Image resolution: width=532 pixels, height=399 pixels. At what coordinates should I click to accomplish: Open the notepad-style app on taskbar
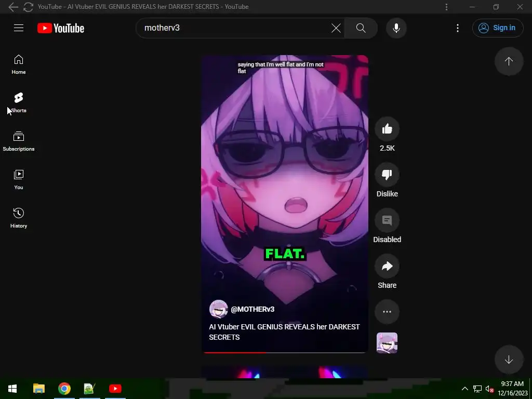89,389
